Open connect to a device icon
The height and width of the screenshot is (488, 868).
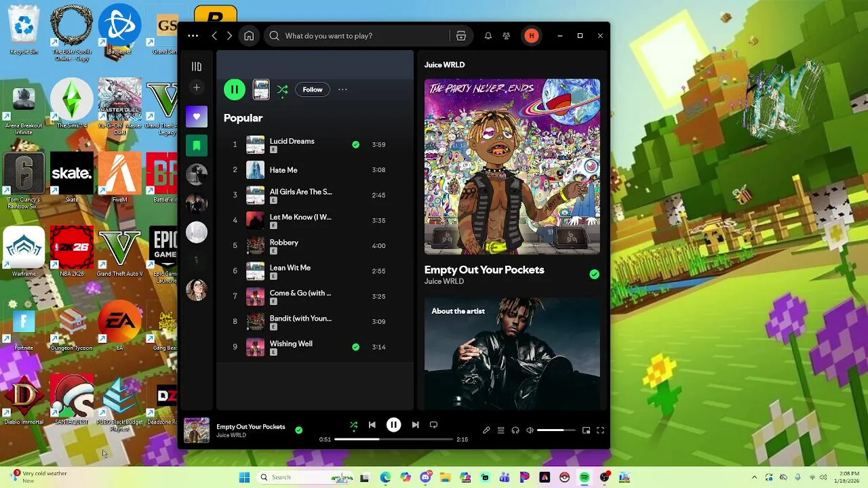pyautogui.click(x=515, y=430)
